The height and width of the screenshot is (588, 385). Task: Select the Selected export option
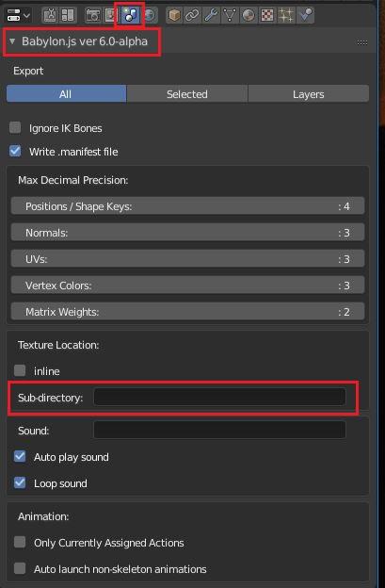[187, 93]
